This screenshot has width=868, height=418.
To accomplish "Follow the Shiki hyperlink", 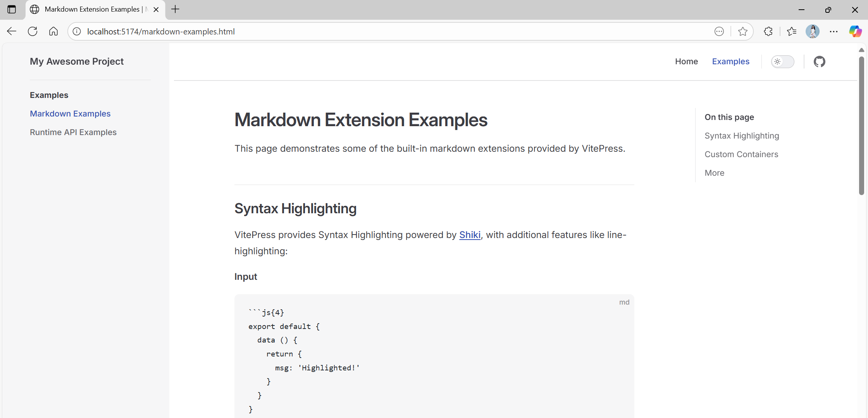I will tap(470, 235).
